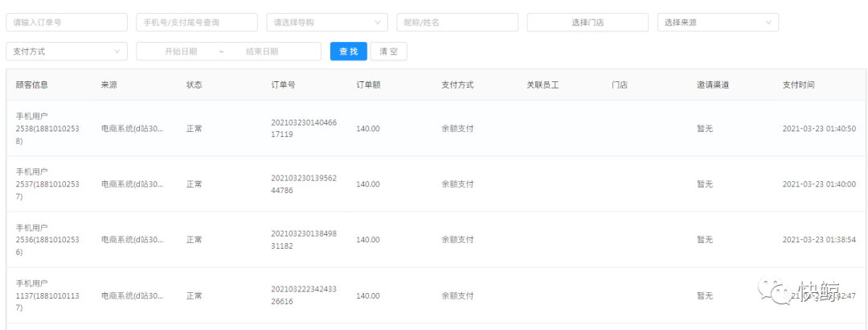Click the order number input field

(66, 23)
